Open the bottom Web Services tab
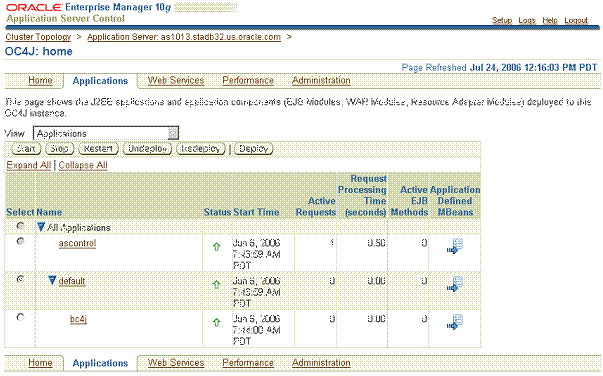This screenshot has height=376, width=603. click(x=176, y=363)
